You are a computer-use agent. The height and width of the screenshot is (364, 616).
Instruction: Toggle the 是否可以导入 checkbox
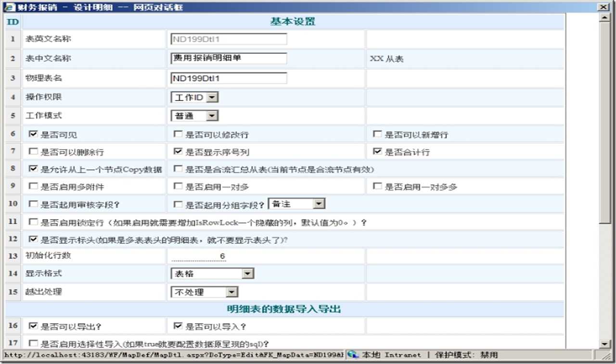pos(178,326)
